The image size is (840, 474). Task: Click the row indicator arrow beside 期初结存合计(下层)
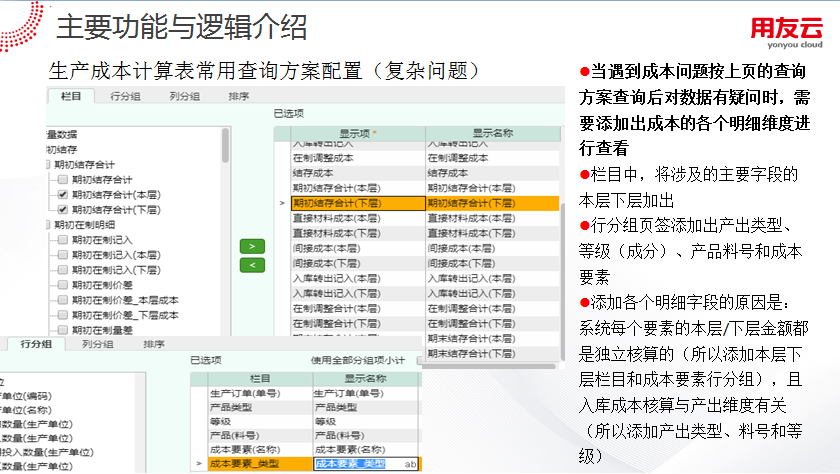[282, 202]
